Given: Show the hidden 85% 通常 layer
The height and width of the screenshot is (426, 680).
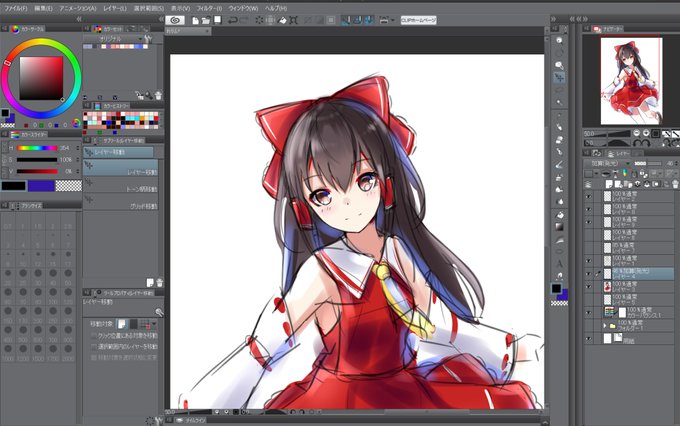Looking at the screenshot, I should tap(588, 248).
